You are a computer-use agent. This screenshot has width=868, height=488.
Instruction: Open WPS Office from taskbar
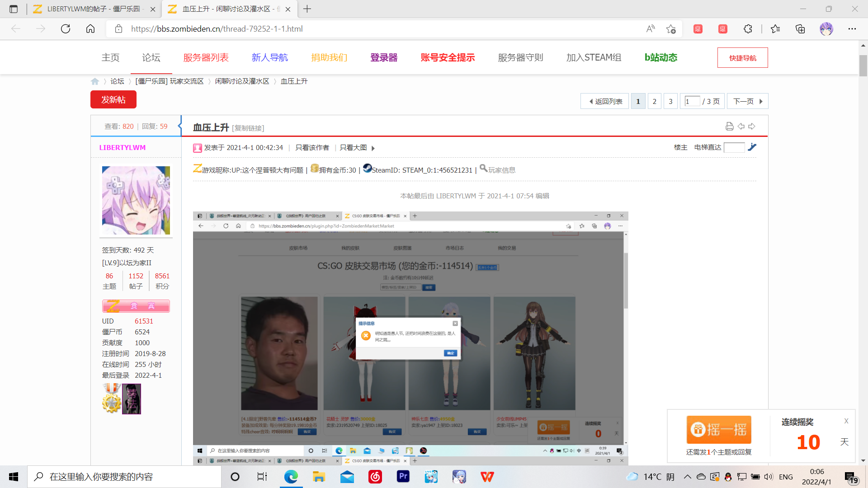487,477
